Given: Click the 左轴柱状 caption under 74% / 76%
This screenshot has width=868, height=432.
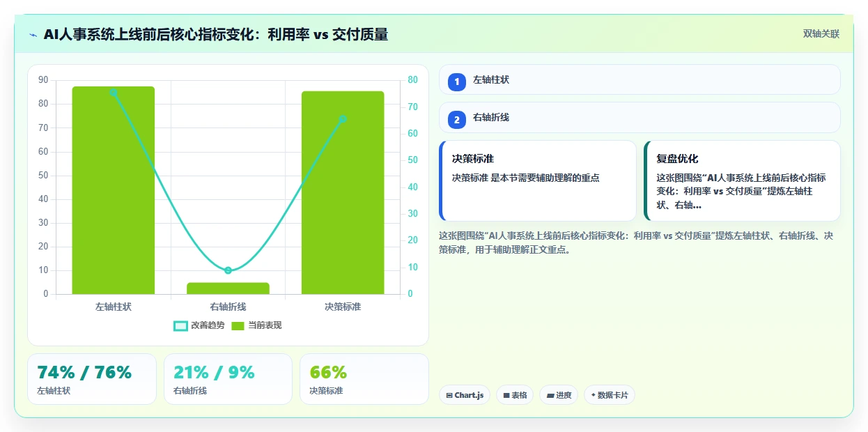Looking at the screenshot, I should [x=54, y=391].
